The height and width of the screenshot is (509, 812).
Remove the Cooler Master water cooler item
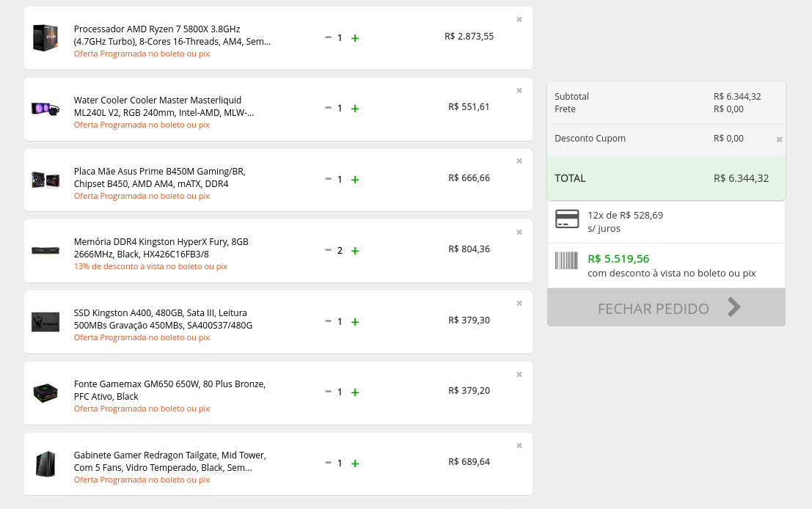coord(519,91)
